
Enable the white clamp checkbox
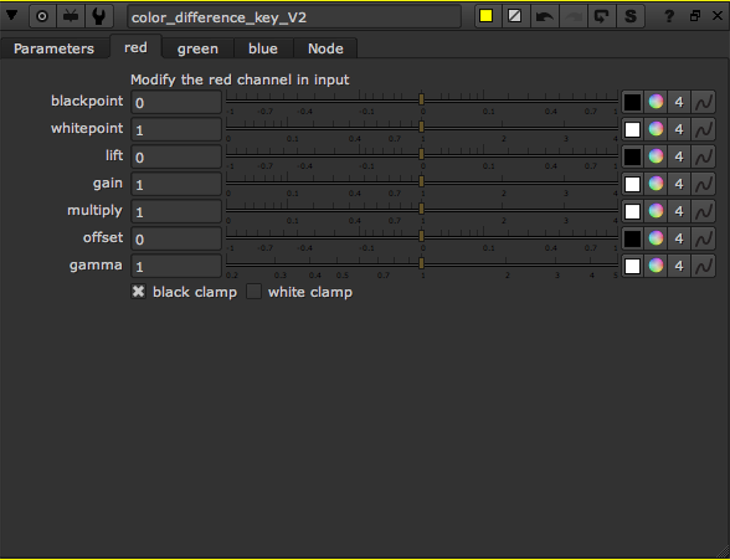tap(253, 292)
